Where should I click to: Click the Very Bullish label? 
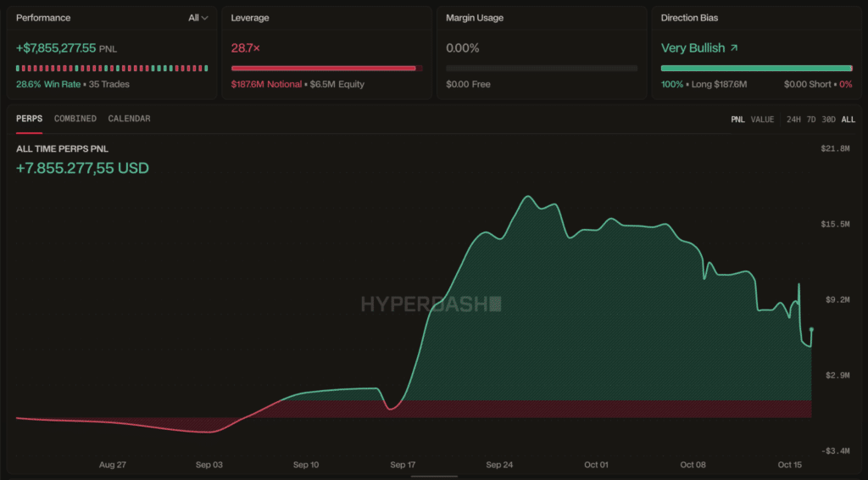pos(693,48)
